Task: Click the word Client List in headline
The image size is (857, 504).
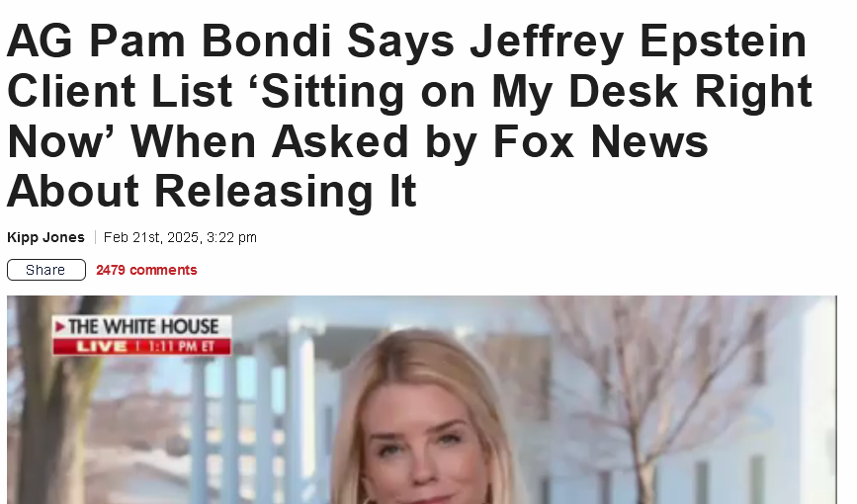Action: tap(121, 91)
